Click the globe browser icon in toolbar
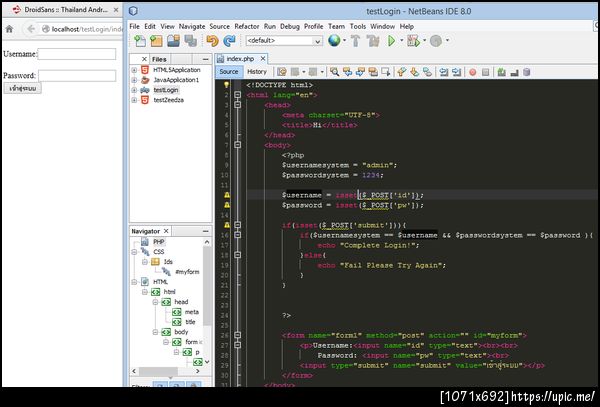 tap(334, 40)
